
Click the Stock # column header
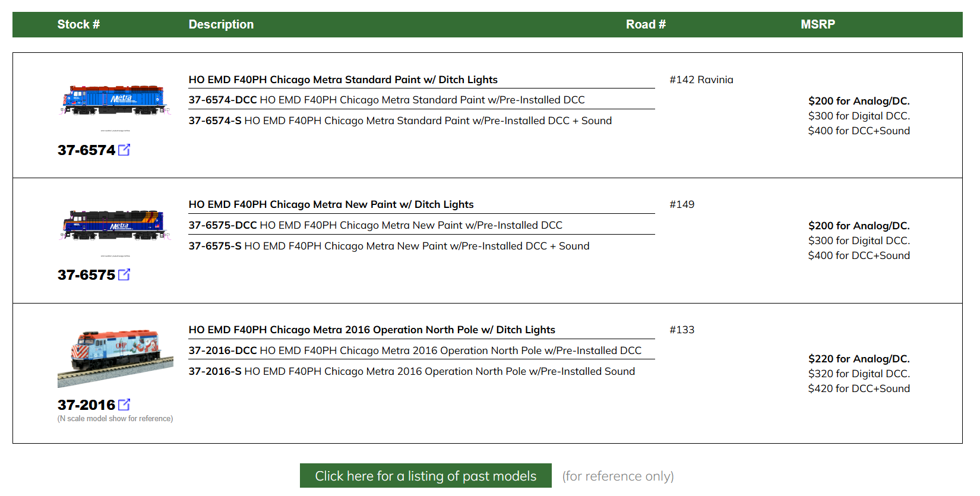pos(78,24)
